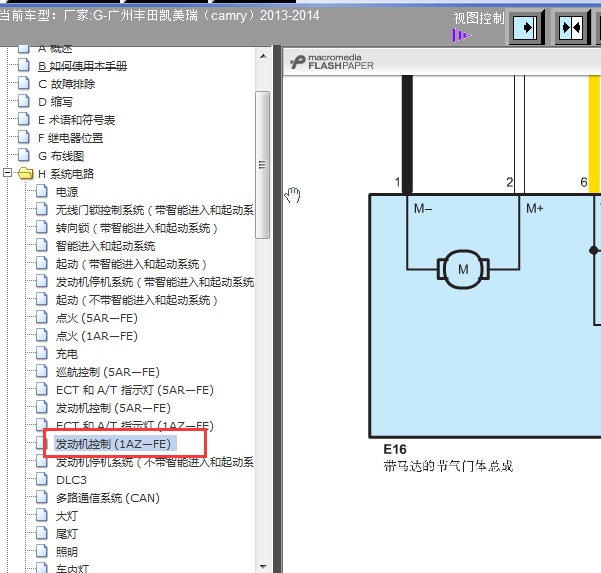Select 智能进入和起动系统 entry
This screenshot has width=601, height=573.
105,246
